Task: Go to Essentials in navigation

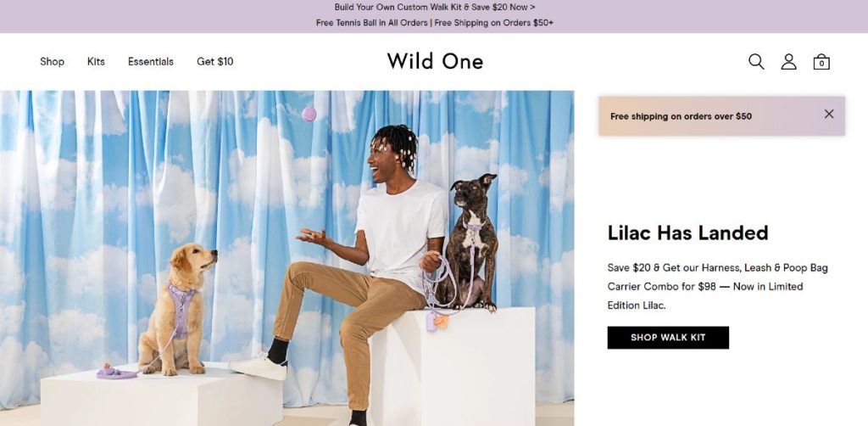Action: pyautogui.click(x=151, y=61)
